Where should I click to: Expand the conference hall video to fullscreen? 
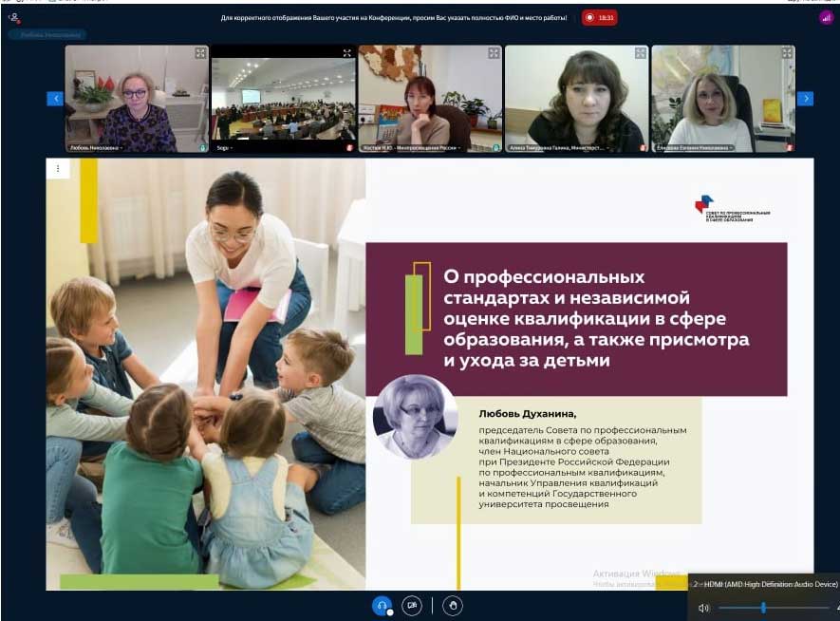pyautogui.click(x=346, y=53)
